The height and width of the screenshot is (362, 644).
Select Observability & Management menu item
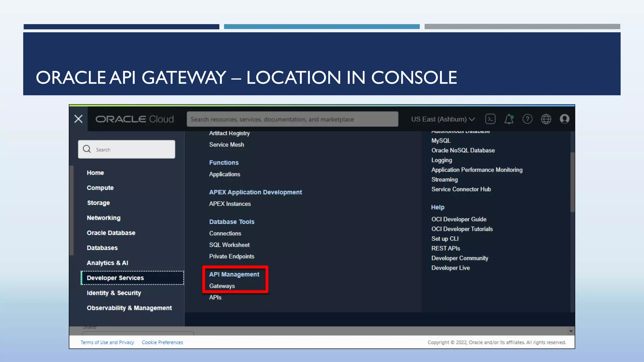129,308
